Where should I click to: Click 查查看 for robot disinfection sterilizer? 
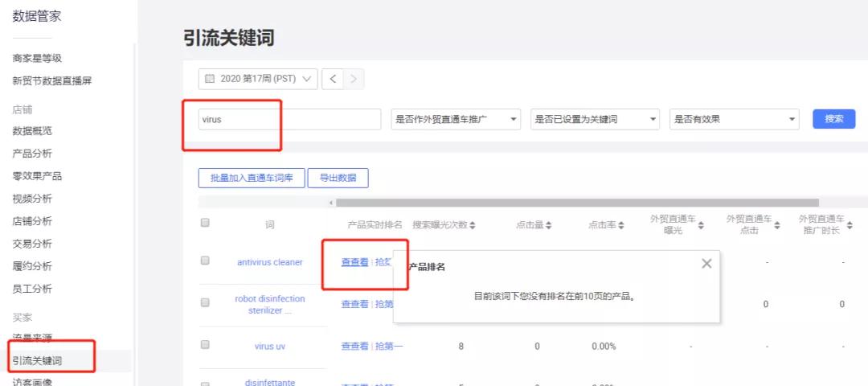(x=355, y=304)
